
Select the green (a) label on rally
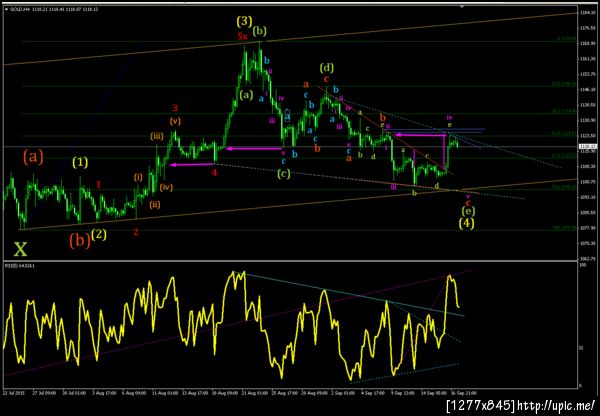point(246,95)
